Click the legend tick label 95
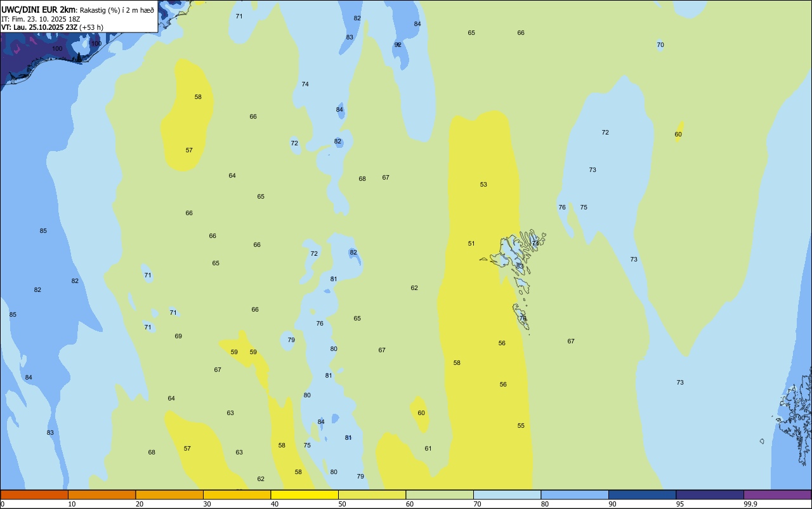812x509 pixels. tap(680, 504)
